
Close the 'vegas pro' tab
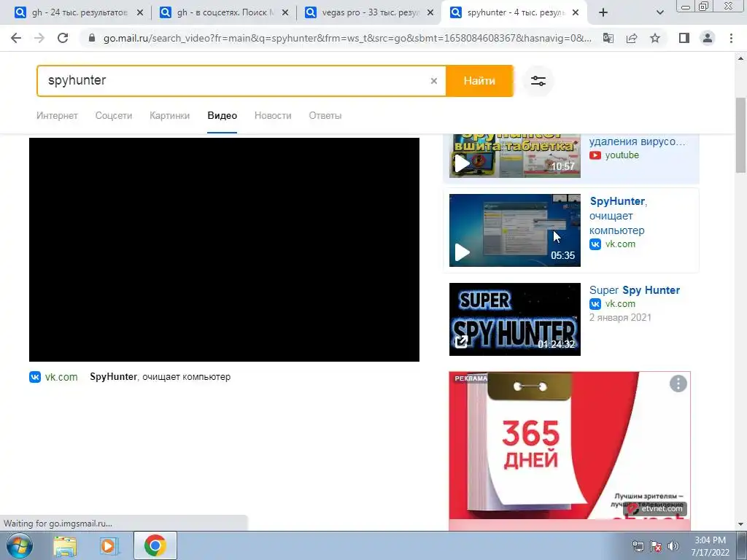tap(430, 13)
